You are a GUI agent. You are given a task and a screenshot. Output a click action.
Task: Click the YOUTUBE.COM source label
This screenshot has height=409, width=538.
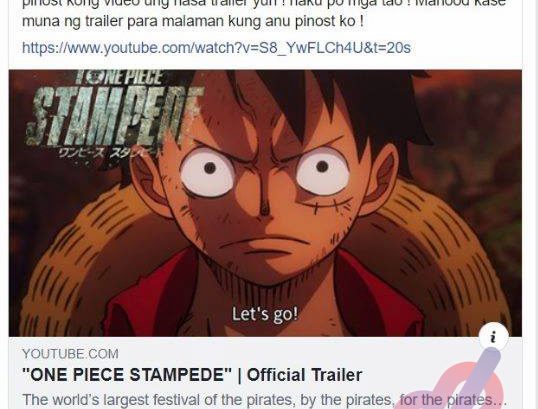(70, 354)
